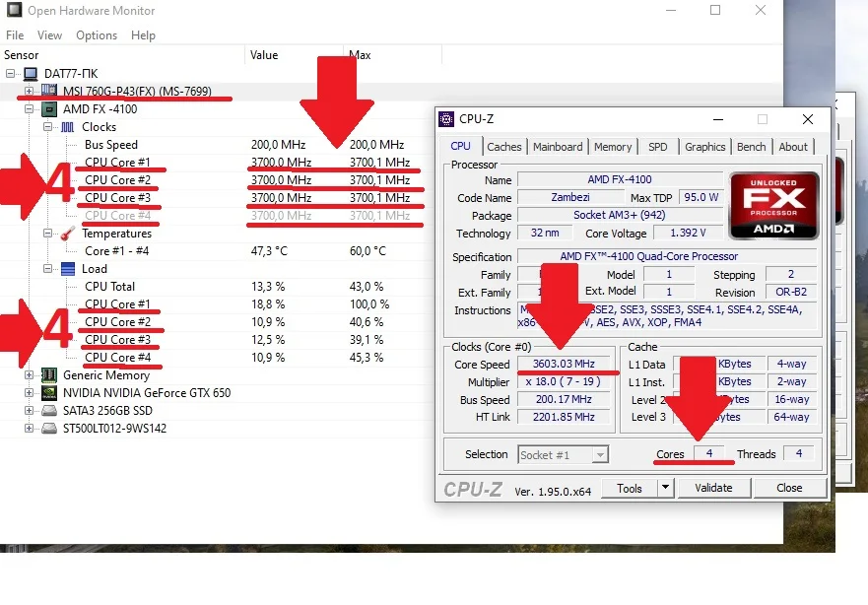
Task: Click the SATA3 256GB SSD drive icon
Action: click(49, 410)
